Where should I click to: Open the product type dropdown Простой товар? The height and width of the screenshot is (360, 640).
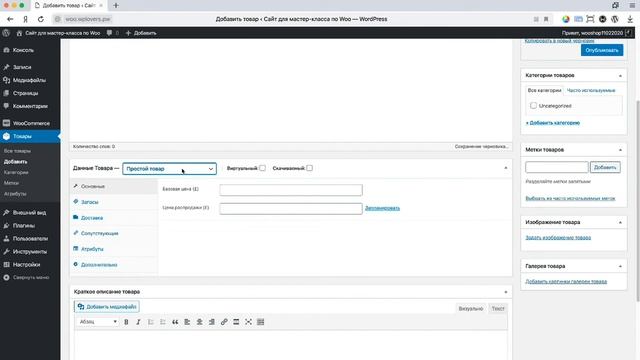pyautogui.click(x=169, y=169)
